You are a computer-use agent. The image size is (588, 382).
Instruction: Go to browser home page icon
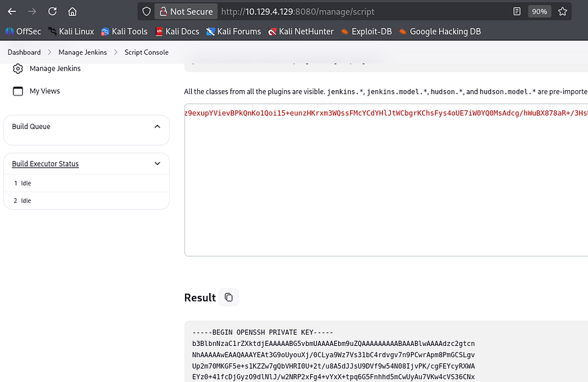click(x=72, y=11)
